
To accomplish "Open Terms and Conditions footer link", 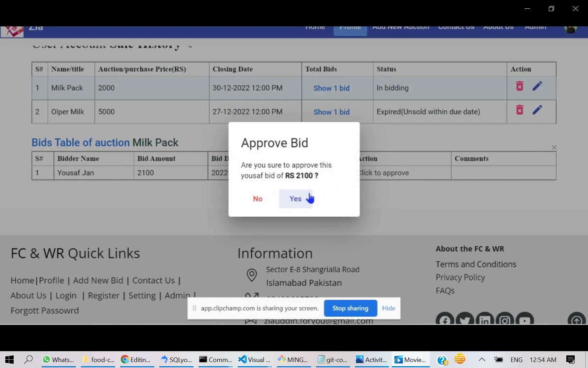I will 476,264.
